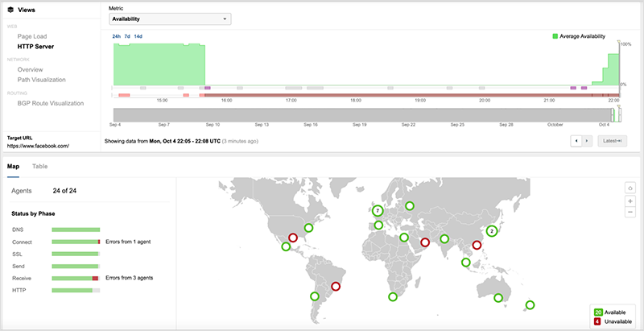Click the Receive phase status bar

(x=75, y=278)
